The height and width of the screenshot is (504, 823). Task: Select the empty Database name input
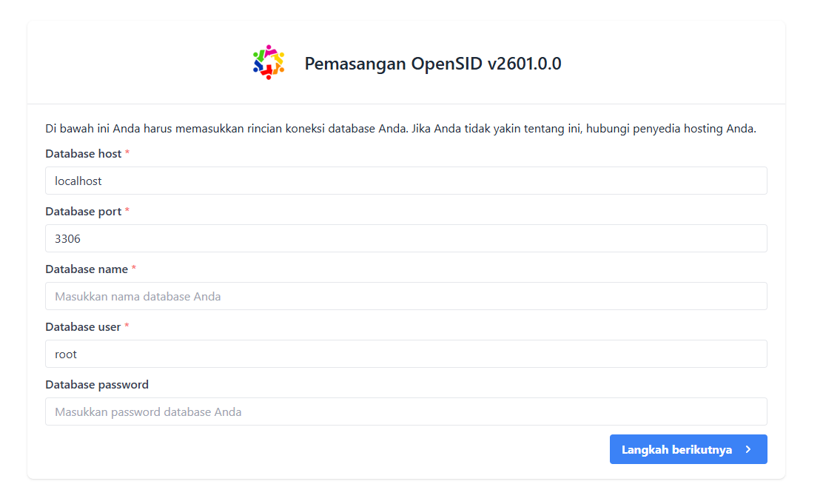coord(406,296)
